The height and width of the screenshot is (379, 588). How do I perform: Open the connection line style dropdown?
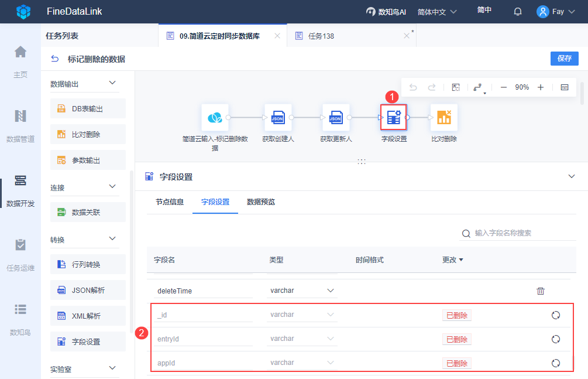tap(479, 88)
